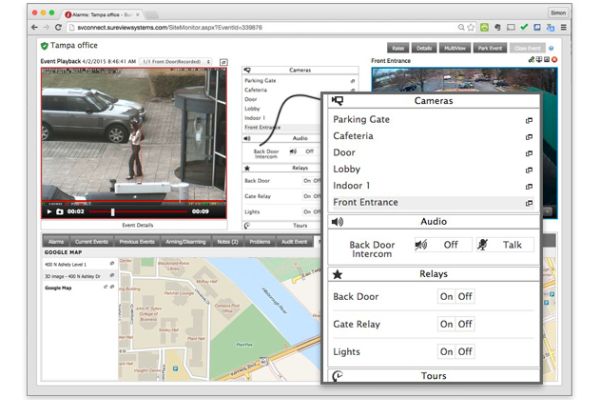The image size is (600, 400).
Task: Open 3D Image 400 N Ashley Dr icon
Action: (x=112, y=275)
